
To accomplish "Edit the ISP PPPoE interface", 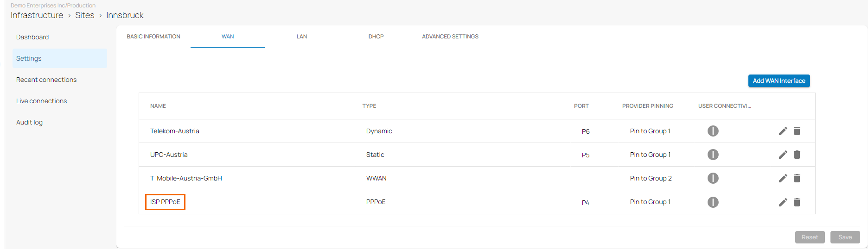I will coord(783,202).
